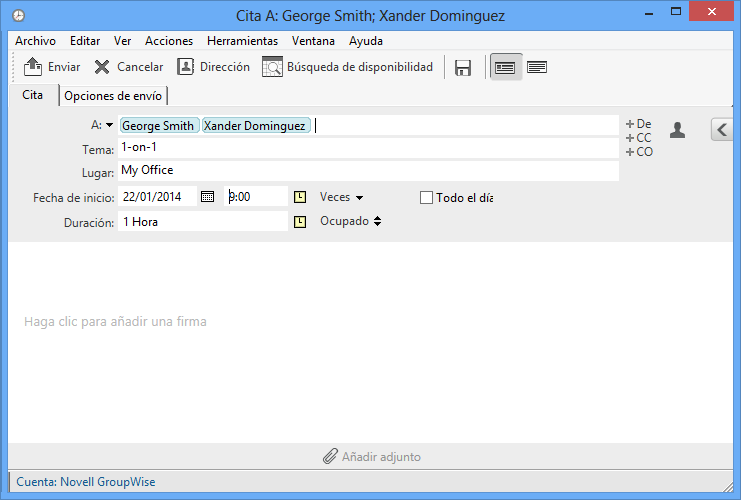Click the start time clock icon
This screenshot has height=500, width=741.
click(x=300, y=197)
